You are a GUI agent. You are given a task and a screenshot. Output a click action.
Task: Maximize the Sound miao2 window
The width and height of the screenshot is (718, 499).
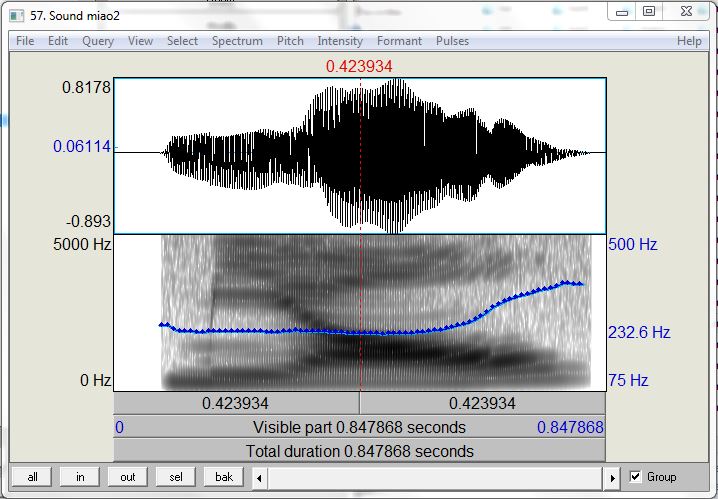649,11
